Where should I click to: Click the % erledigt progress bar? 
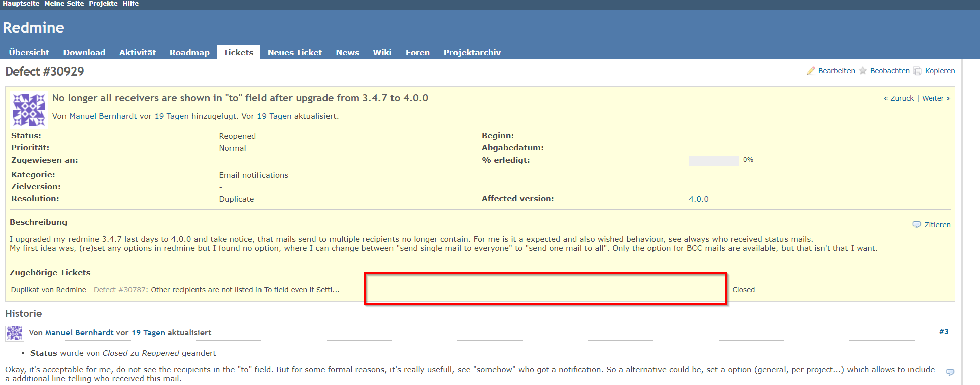(713, 161)
